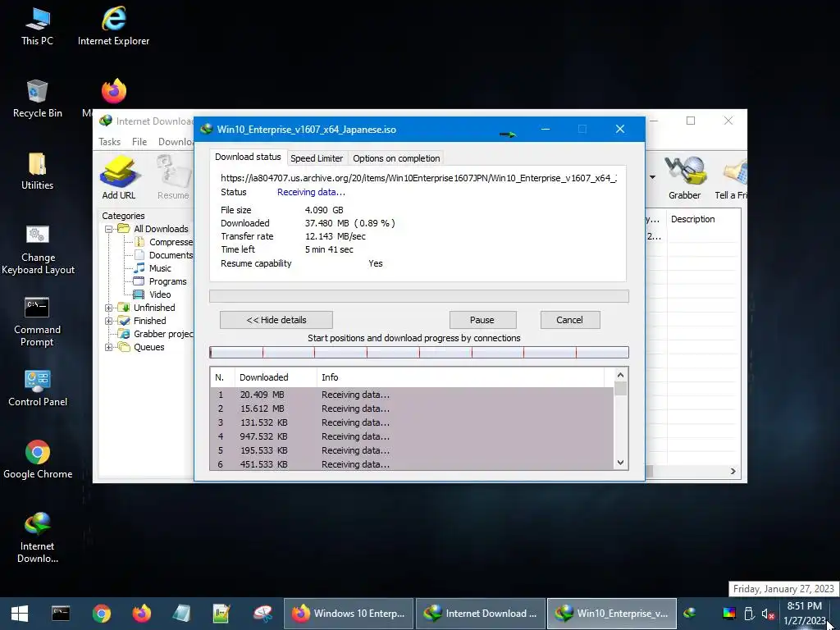Select connection row 4 with 947.532 KB
Image resolution: width=840 pixels, height=630 pixels.
click(412, 436)
